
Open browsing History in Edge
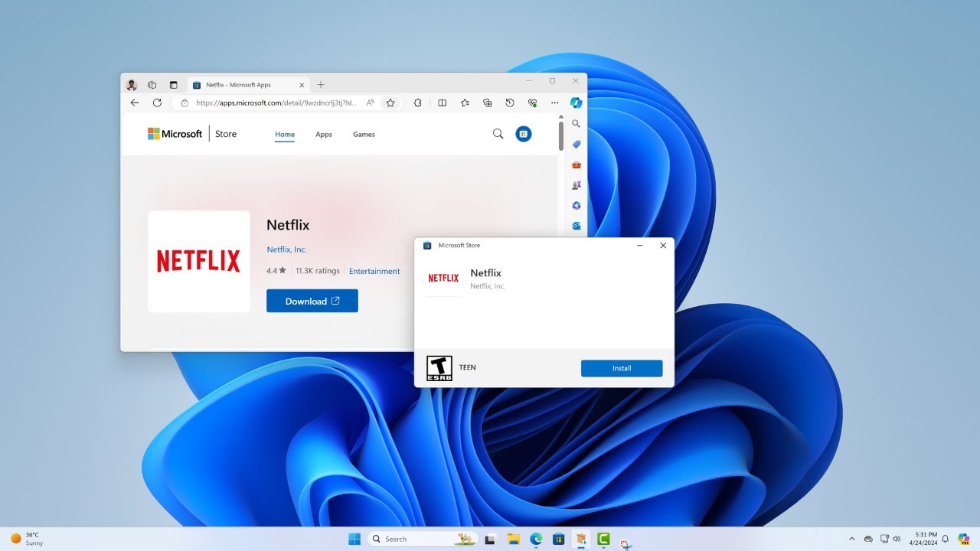(x=510, y=103)
